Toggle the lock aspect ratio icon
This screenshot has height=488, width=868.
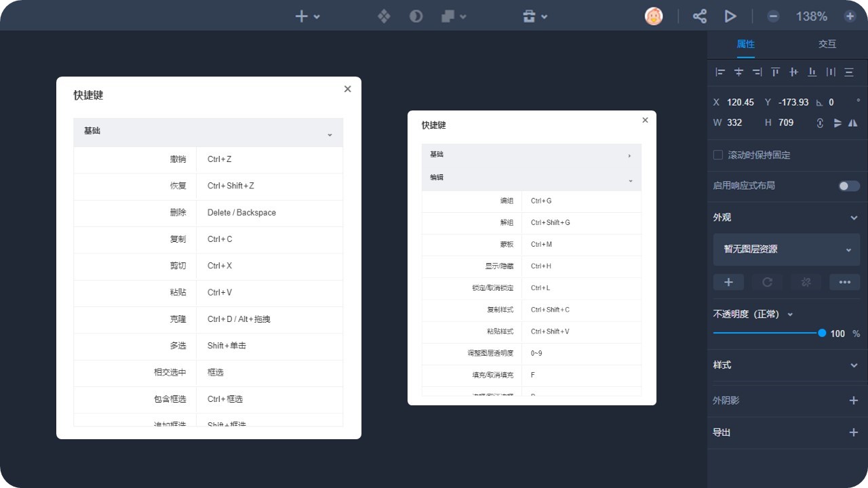click(x=820, y=123)
